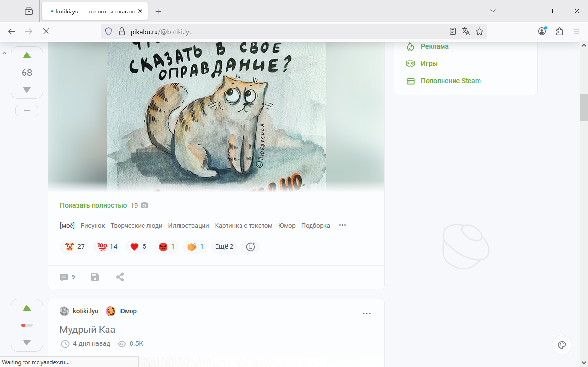The height and width of the screenshot is (367, 588).
Task: Click the left panel scroll-up arrow
Action: point(4,53)
